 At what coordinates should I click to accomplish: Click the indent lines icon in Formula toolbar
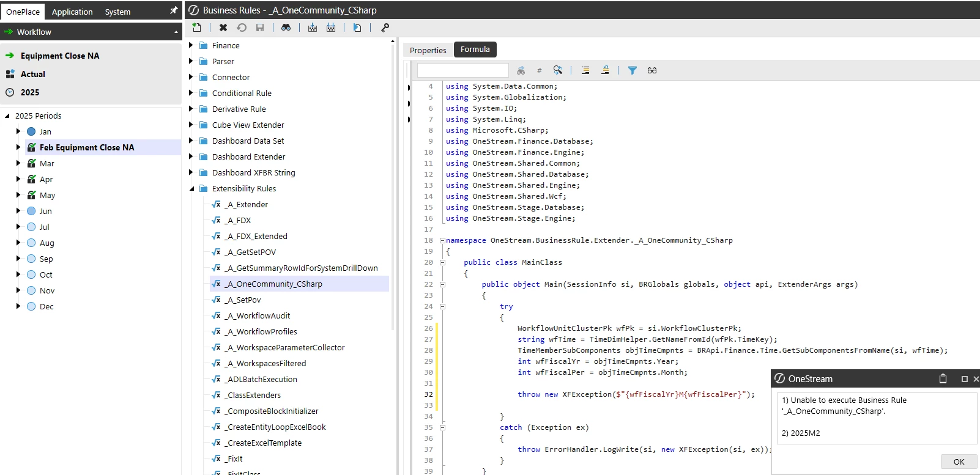(x=585, y=70)
